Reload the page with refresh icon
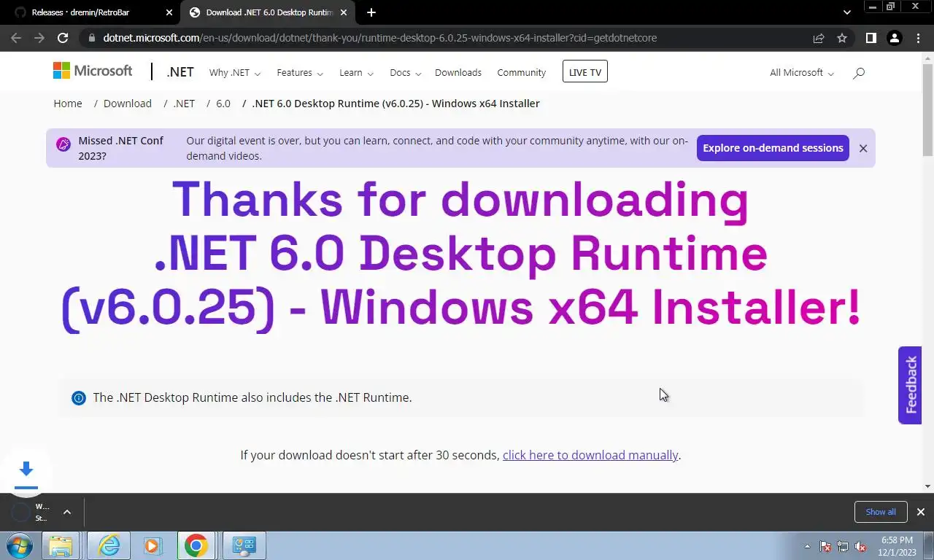The image size is (934, 560). (63, 38)
